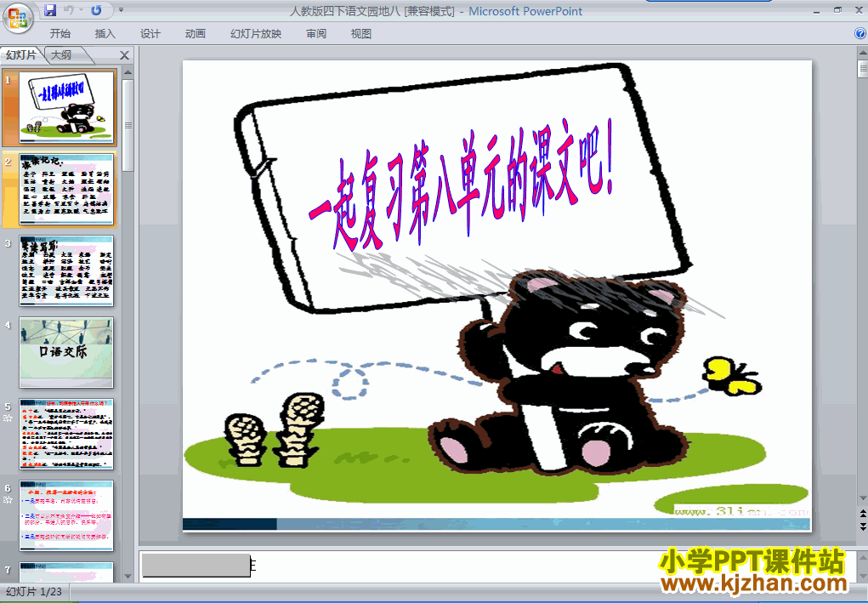Expand Customize Quick Access Toolbar dropdown

pos(122,10)
